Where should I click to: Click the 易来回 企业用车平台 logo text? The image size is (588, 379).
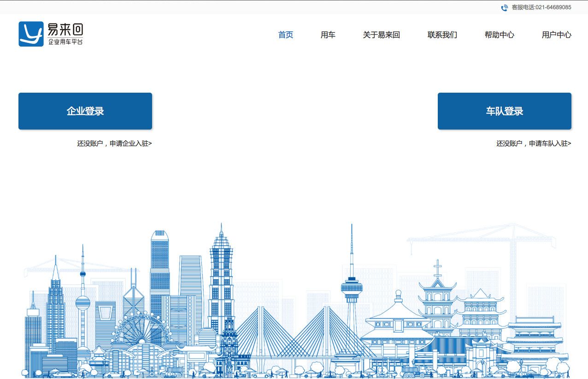65,35
